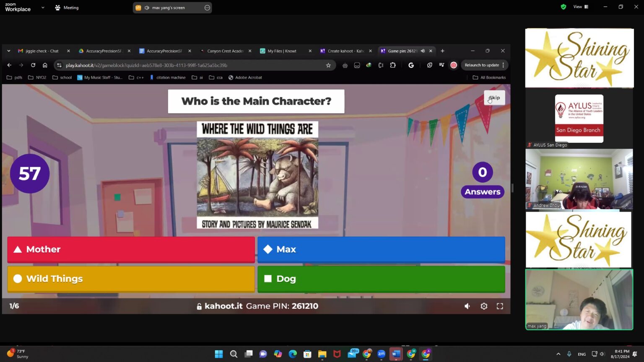Open the citation machine bookmark
The height and width of the screenshot is (362, 644).
(x=167, y=78)
